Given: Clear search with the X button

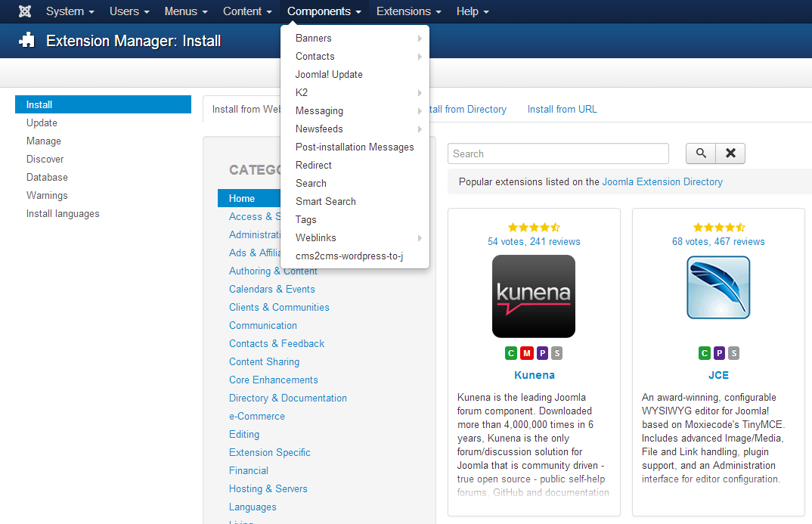Looking at the screenshot, I should [730, 153].
